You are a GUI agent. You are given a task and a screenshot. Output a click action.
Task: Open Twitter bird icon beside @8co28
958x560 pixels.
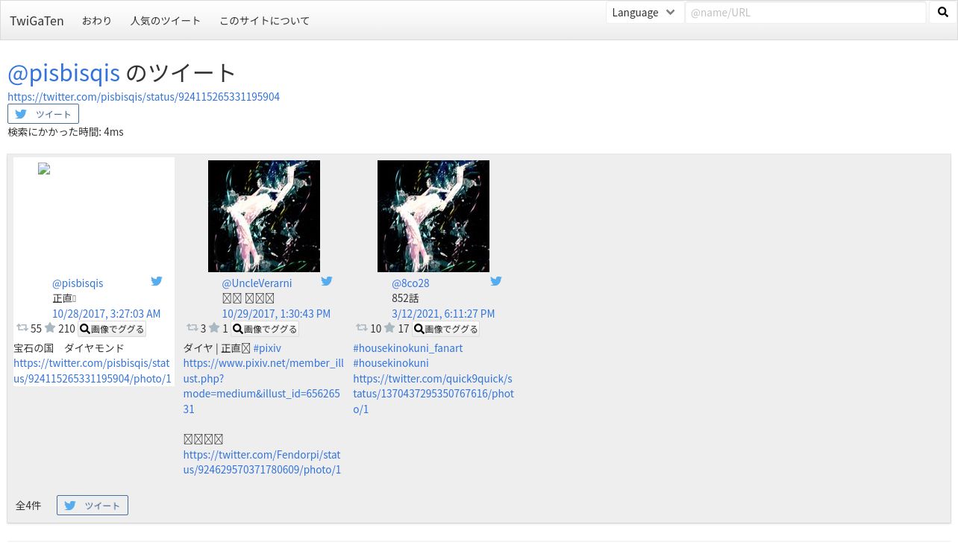496,281
